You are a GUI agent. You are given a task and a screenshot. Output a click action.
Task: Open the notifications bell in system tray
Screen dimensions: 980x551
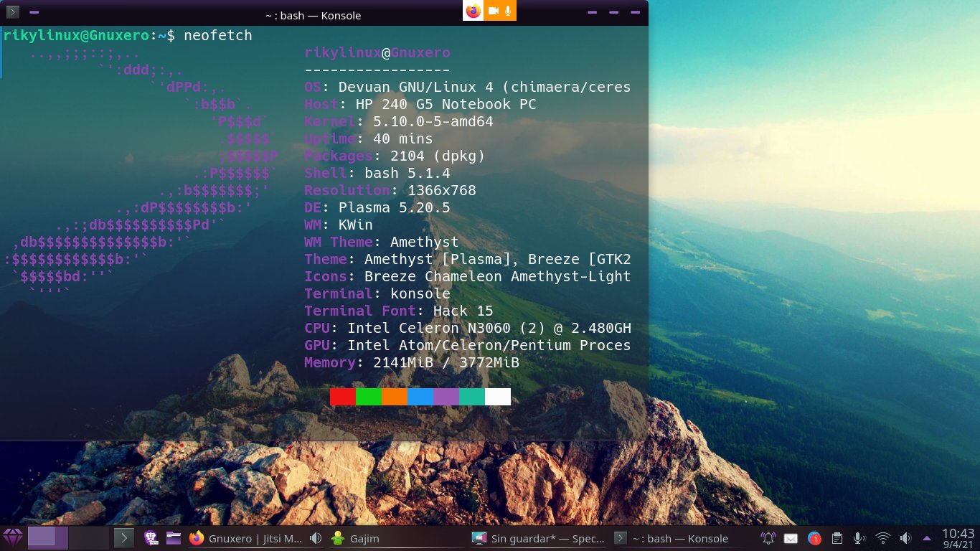click(768, 538)
